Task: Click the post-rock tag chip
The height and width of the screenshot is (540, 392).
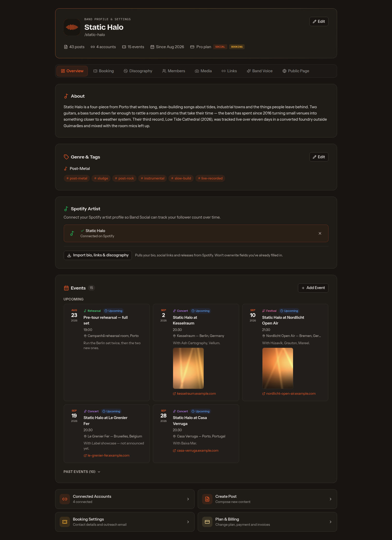Action: [124, 178]
